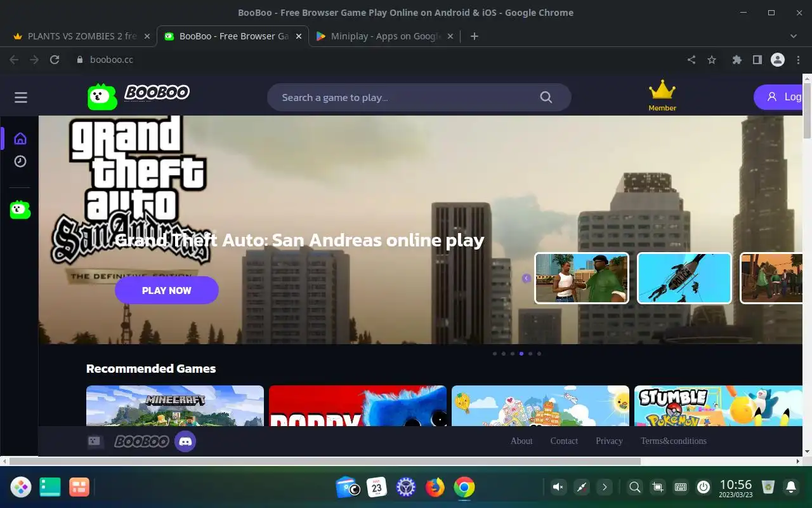The width and height of the screenshot is (812, 508).
Task: Open GTA helicopter screenshot thumbnail
Action: [684, 278]
